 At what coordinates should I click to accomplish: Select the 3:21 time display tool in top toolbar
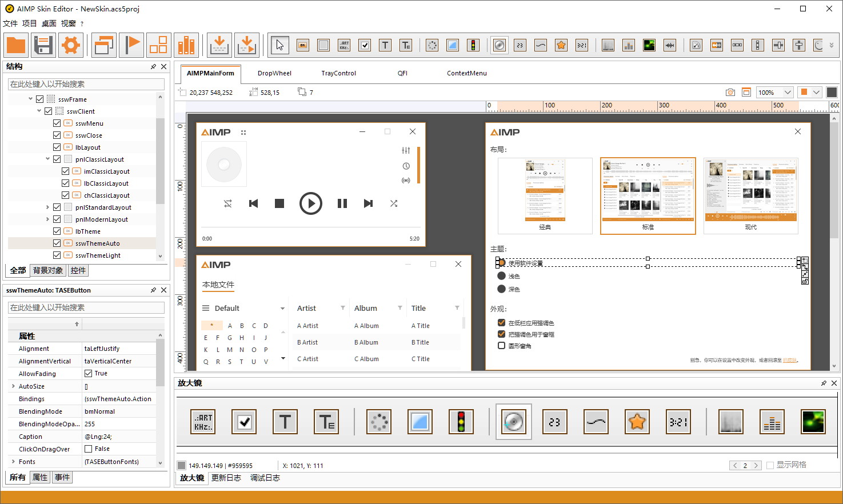tap(582, 45)
